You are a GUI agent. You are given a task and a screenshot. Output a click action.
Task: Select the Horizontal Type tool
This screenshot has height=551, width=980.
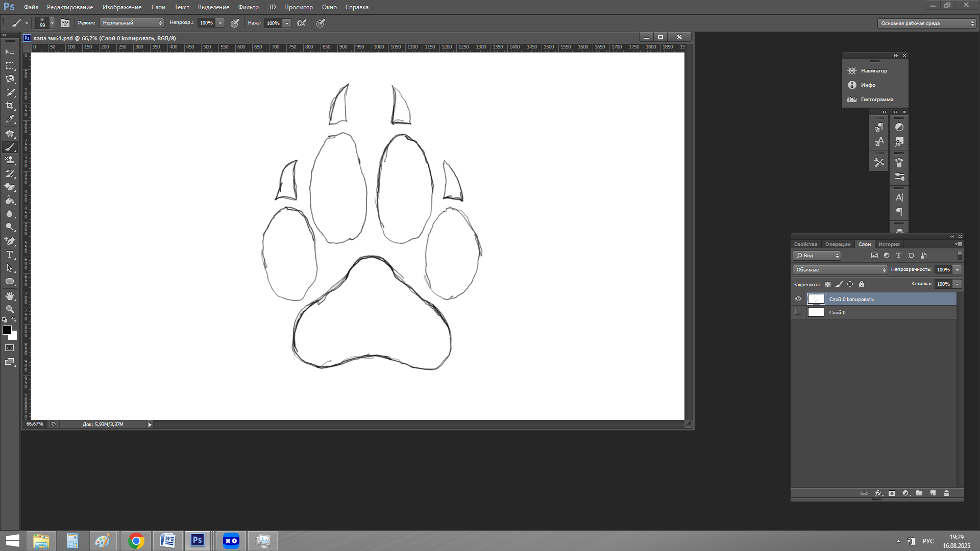click(x=10, y=255)
